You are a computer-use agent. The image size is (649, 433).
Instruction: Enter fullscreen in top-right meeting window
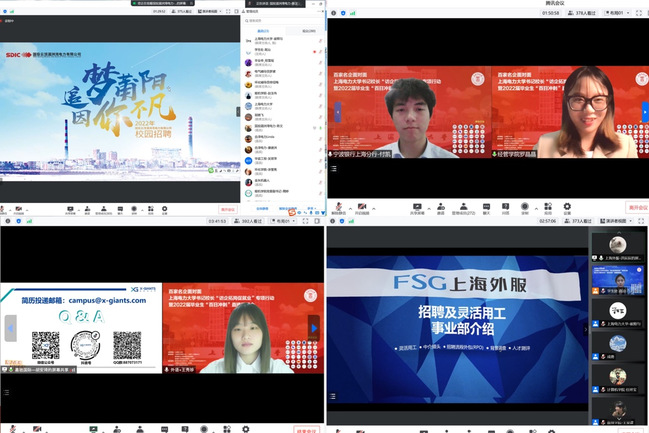(x=639, y=13)
